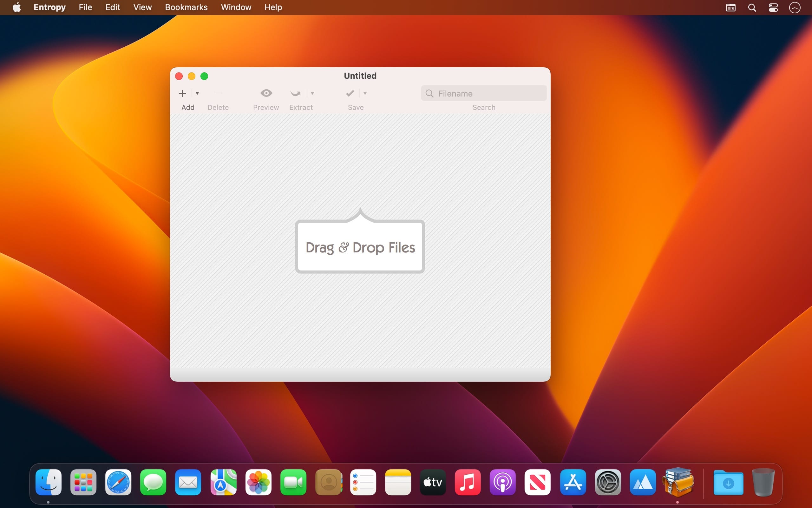Image resolution: width=812 pixels, height=508 pixels.
Task: Open the Bookmarks menu
Action: (186, 7)
